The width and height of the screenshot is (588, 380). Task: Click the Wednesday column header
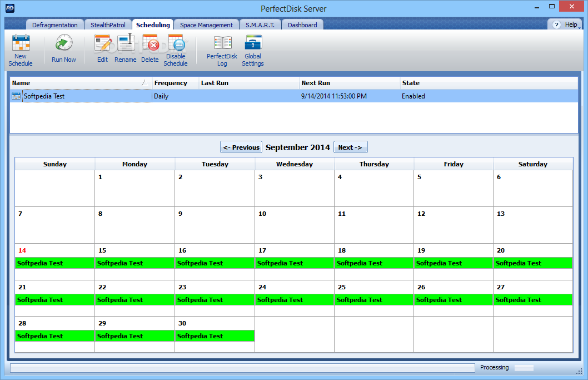(295, 164)
